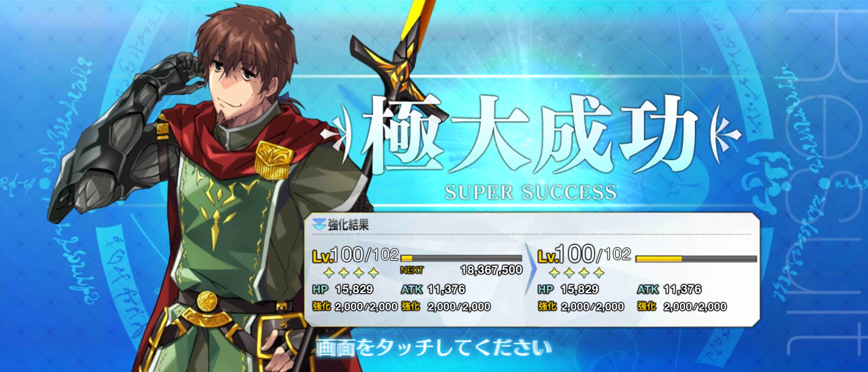Click the left panel rarity stars

351,273
